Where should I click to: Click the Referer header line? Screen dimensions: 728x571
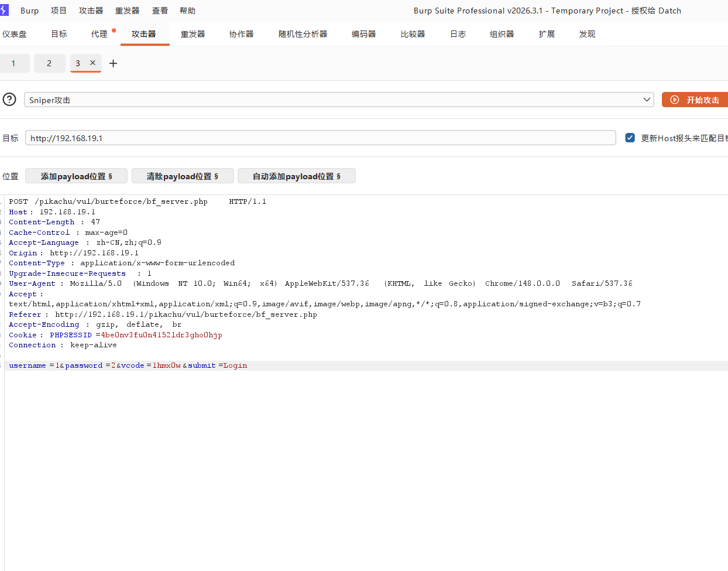163,314
